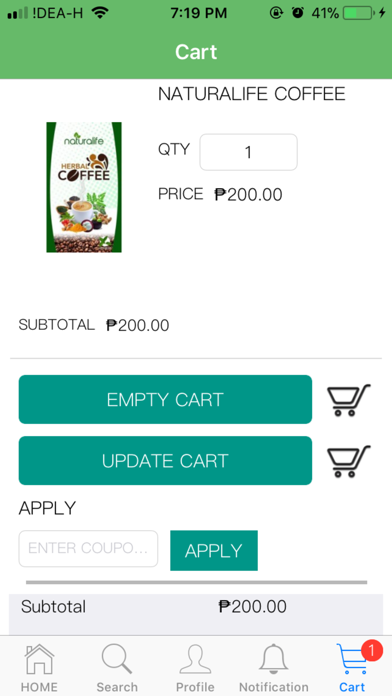Open the Profile person icon
Image resolution: width=392 pixels, height=696 pixels.
pos(195,659)
